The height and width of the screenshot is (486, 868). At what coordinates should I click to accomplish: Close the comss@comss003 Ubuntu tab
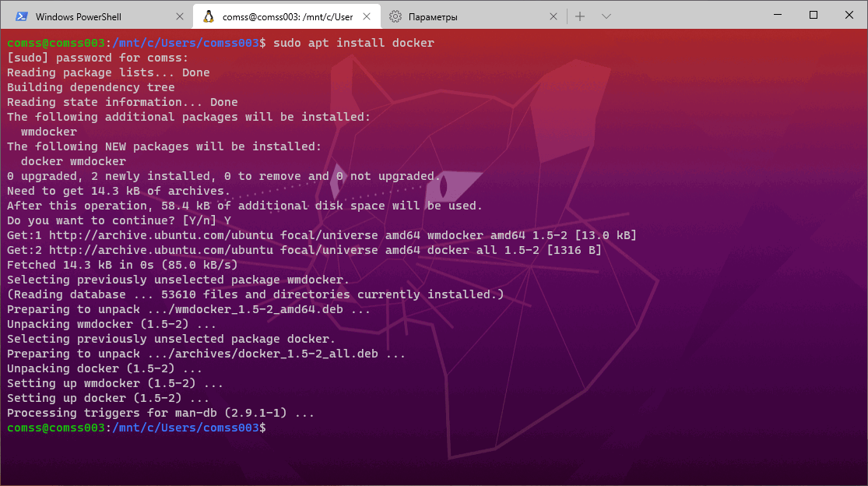coord(367,15)
